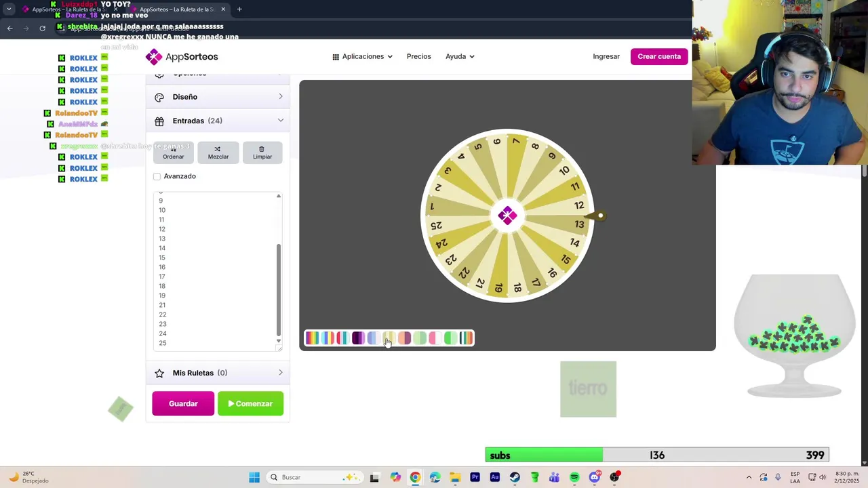Open the Precios page
Image resolution: width=868 pixels, height=488 pixels.
click(x=418, y=57)
